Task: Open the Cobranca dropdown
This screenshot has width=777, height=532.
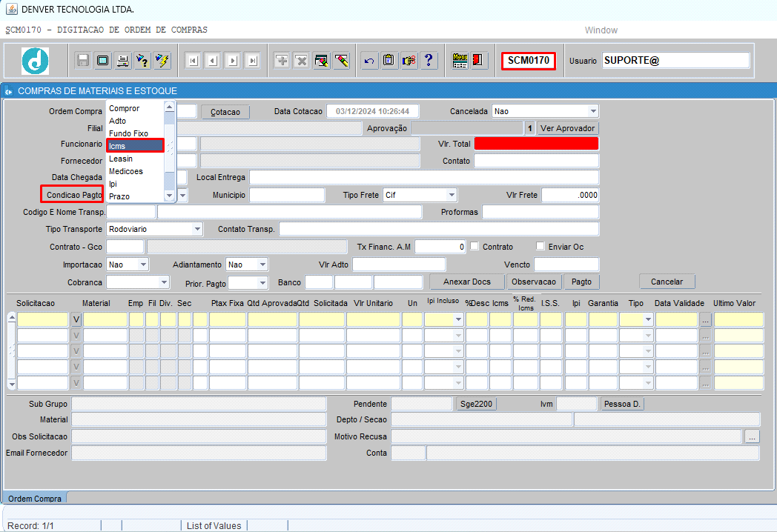Action: click(164, 282)
